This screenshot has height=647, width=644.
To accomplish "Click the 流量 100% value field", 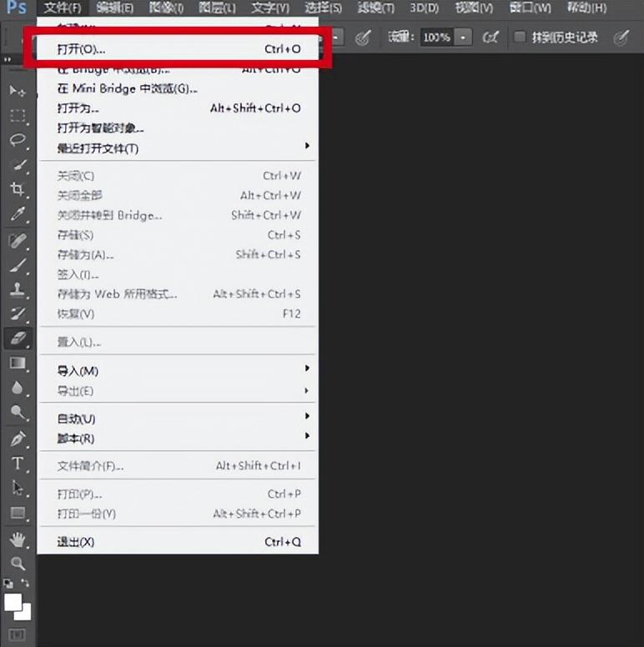I will pyautogui.click(x=437, y=38).
